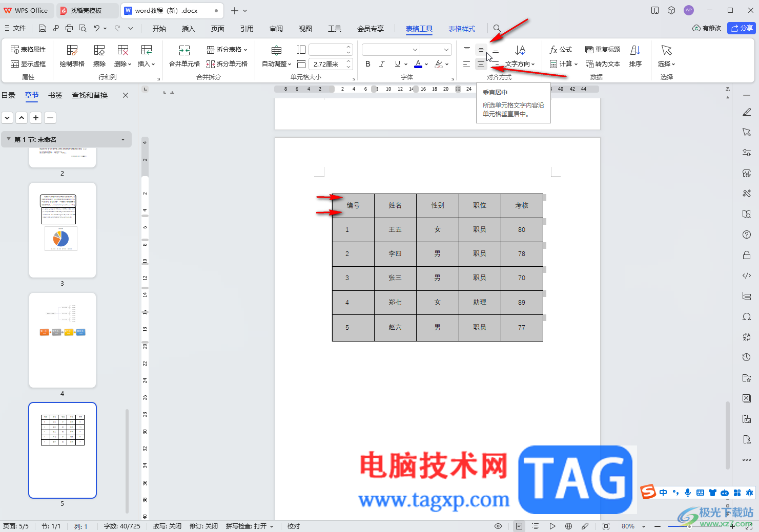Insert a 公式 formula
The height and width of the screenshot is (532, 759).
coord(561,50)
